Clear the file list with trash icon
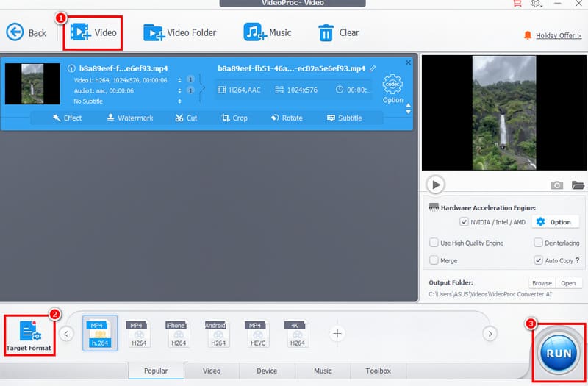The image size is (588, 386). 326,32
